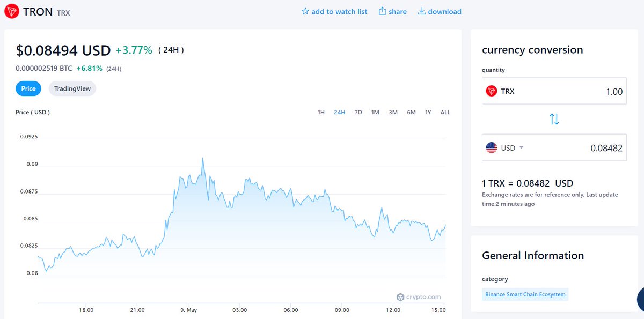Screen dimensions: 644x319
Task: Click the chart peak near 0.09 price
Action: point(202,159)
